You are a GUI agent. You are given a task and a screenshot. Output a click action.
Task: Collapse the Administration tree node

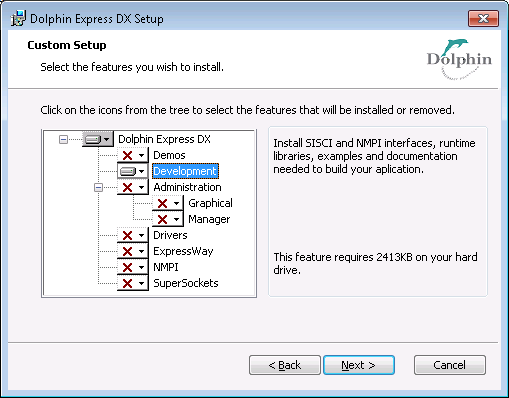click(x=98, y=187)
